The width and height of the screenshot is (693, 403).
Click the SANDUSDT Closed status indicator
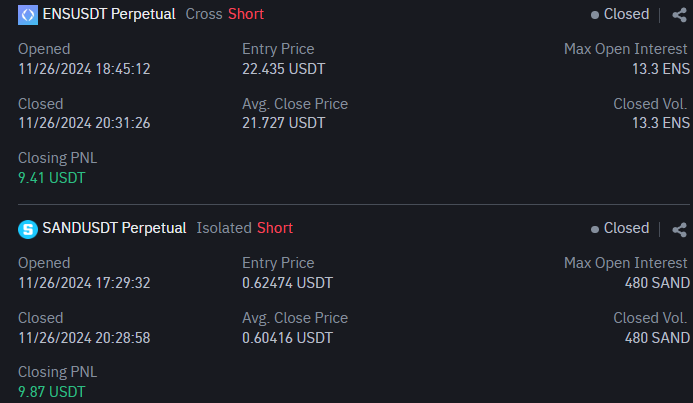click(620, 228)
